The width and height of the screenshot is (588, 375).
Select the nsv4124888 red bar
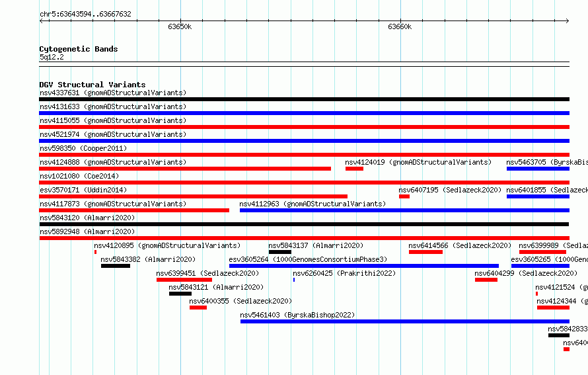[x=185, y=169]
